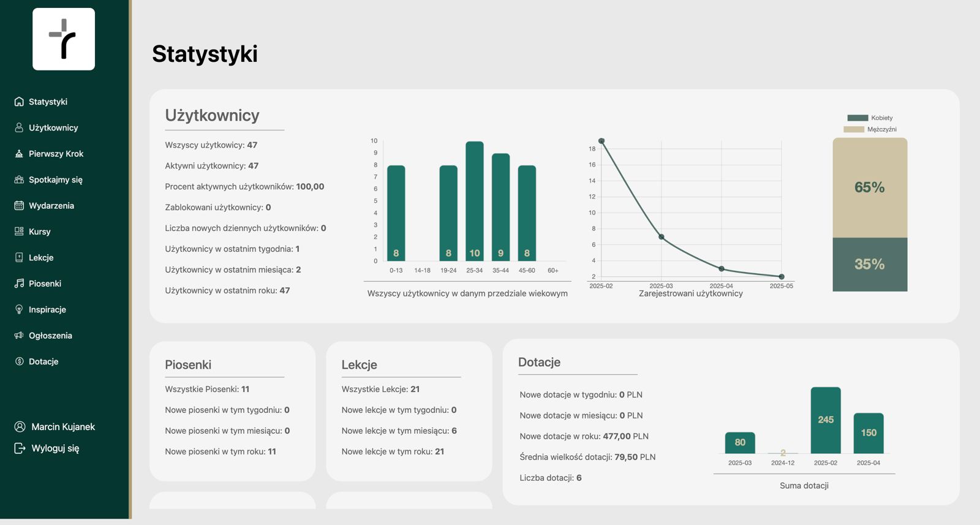This screenshot has width=980, height=525.
Task: Click the 2025-02 point on registered users chart
Action: [601, 141]
